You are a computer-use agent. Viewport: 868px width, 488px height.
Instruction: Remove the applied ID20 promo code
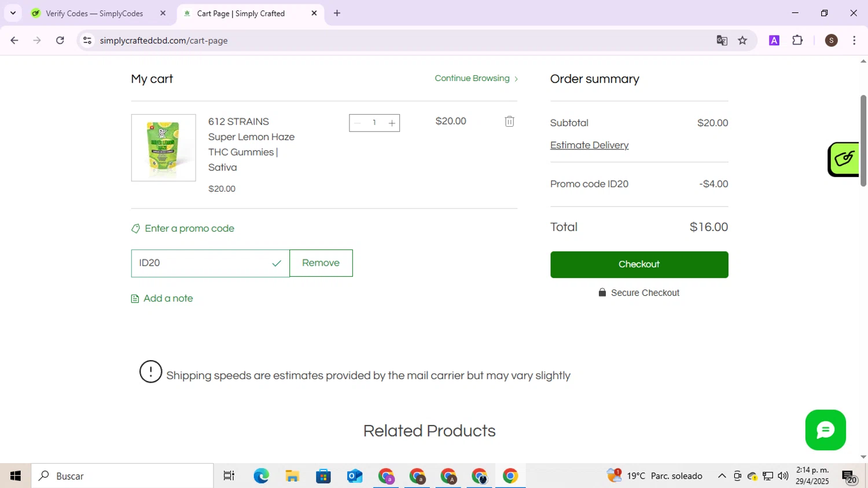point(321,263)
